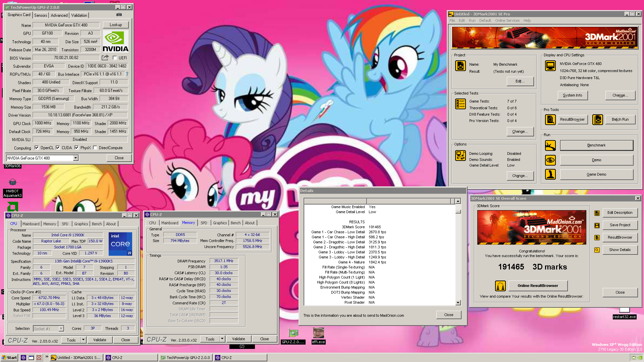Open the Bench tab in CPU-Z CPU window
Image resolution: width=644 pixels, height=362 pixels.
coord(97,224)
